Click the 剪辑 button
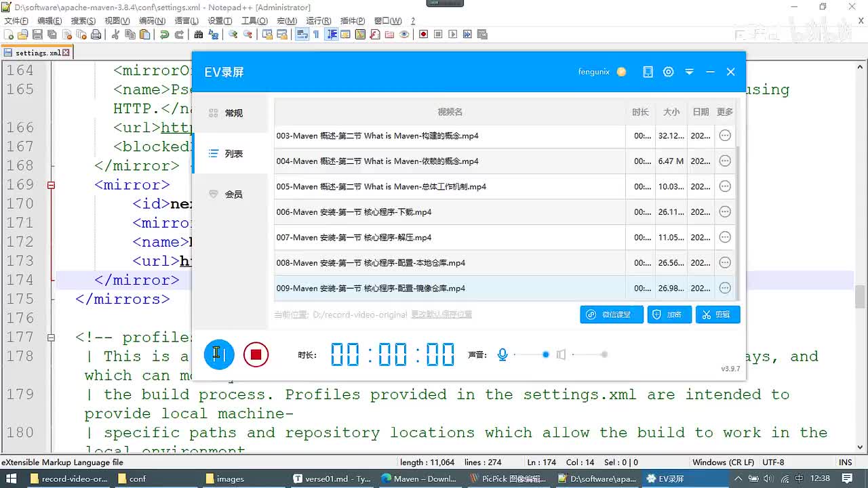Image resolution: width=868 pixels, height=488 pixels. pos(717,314)
